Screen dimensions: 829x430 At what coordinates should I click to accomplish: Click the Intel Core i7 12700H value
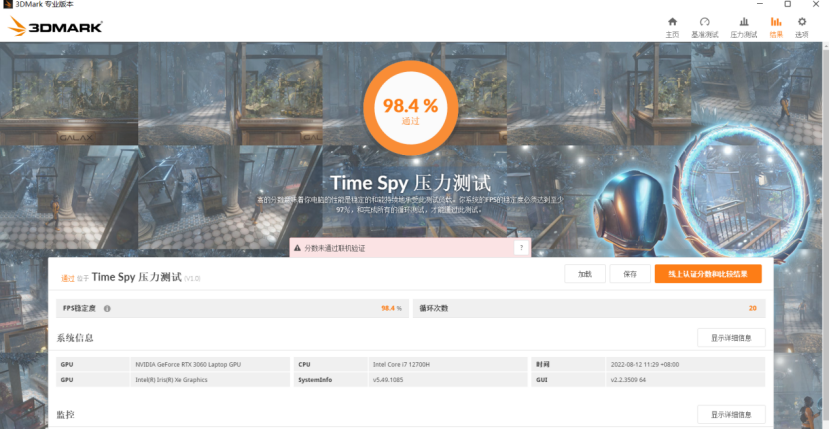[x=401, y=364]
